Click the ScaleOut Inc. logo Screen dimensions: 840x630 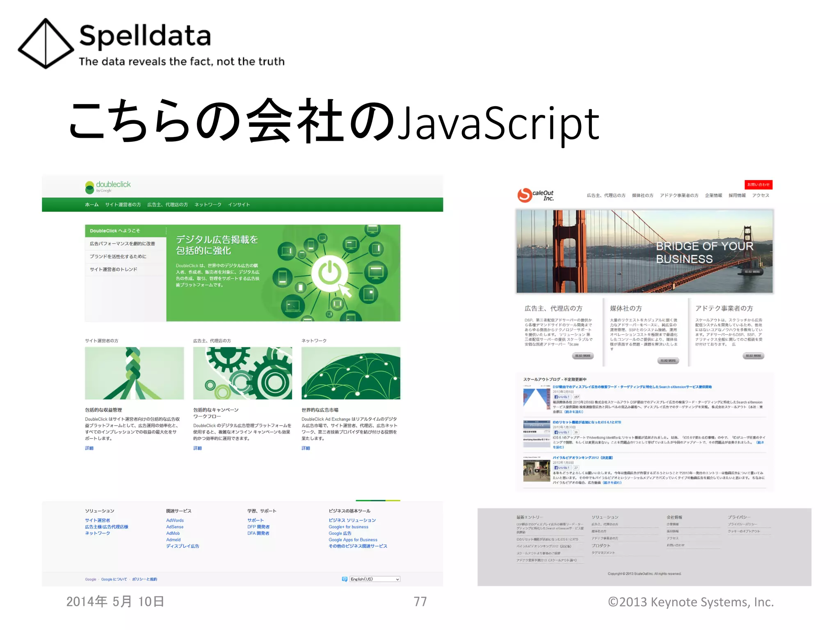point(536,195)
